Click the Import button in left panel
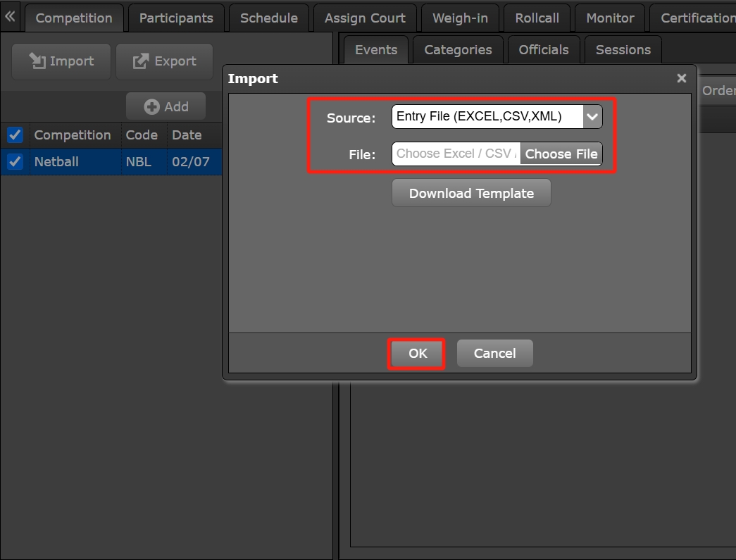The image size is (736, 560). (61, 61)
